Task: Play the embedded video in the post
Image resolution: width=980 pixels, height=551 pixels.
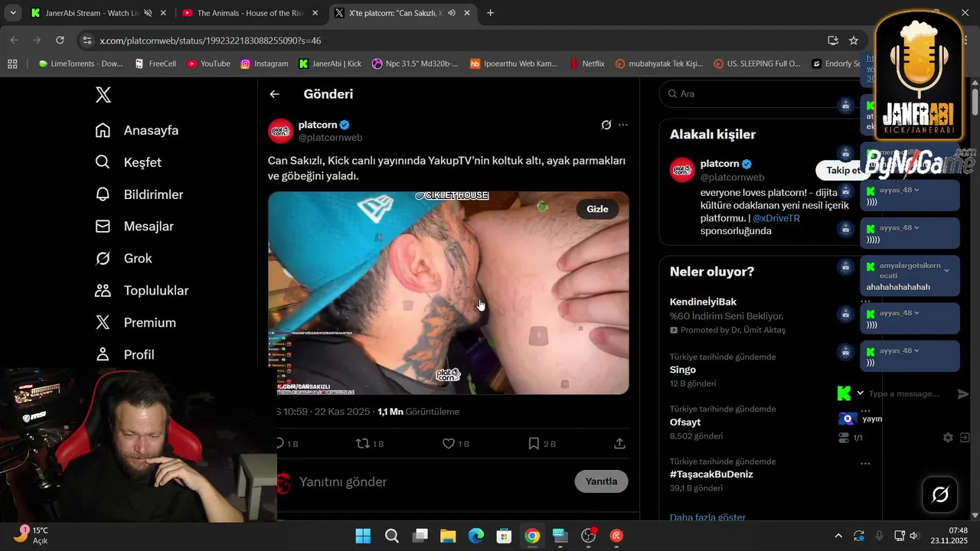Action: coord(448,293)
